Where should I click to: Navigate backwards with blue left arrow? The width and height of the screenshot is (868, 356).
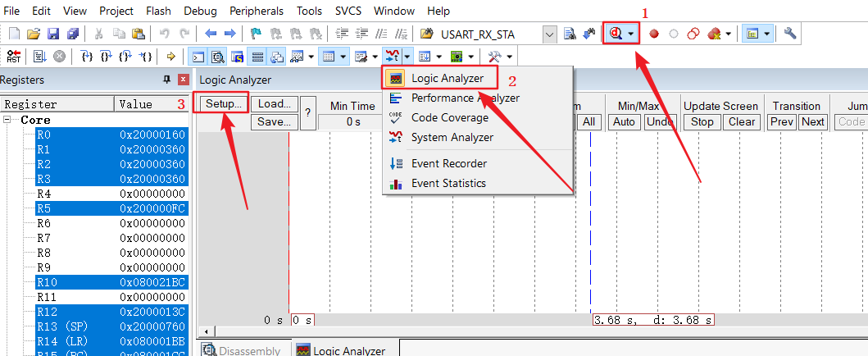[211, 34]
